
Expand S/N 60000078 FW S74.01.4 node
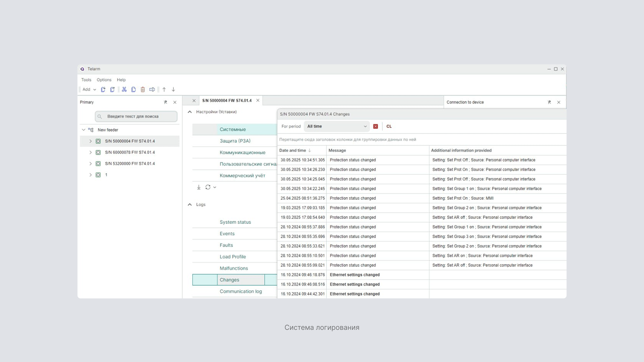90,152
